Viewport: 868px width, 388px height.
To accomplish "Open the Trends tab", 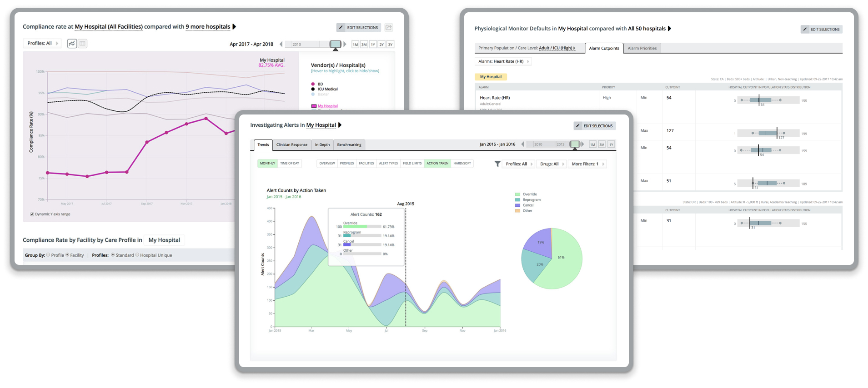I will tap(263, 145).
